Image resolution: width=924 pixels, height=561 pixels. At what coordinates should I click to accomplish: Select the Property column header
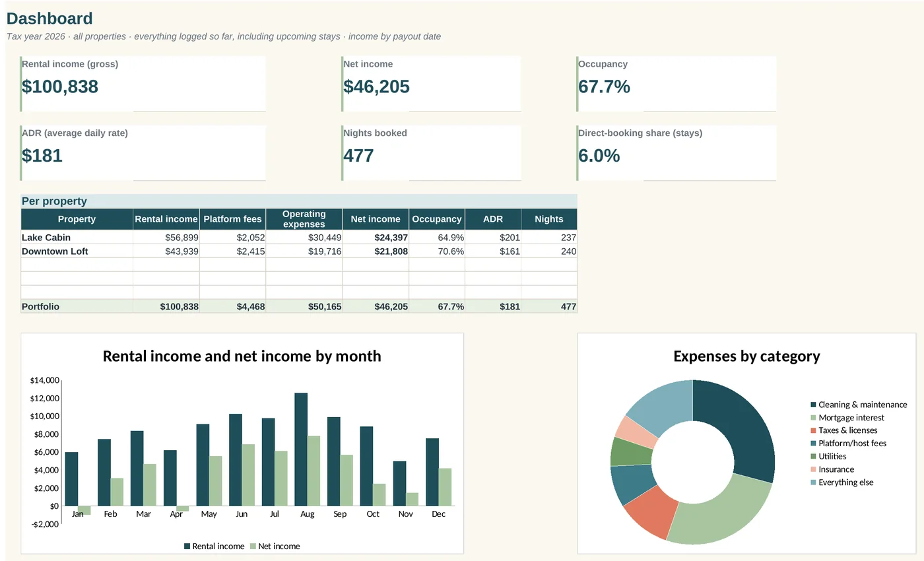point(77,219)
